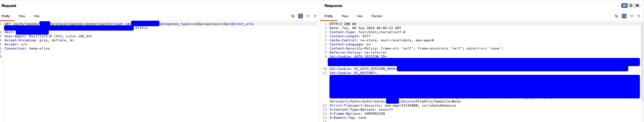Switch to Hex tab in Request panel
644x122 pixels.
click(x=37, y=16)
